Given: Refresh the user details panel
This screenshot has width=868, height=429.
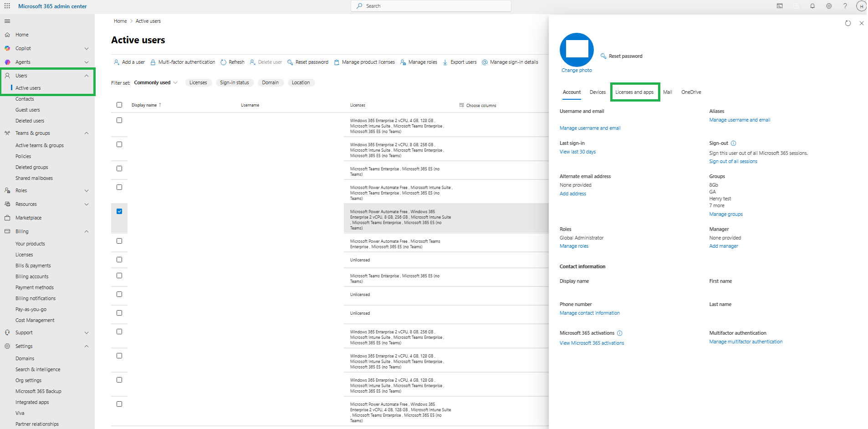Looking at the screenshot, I should (848, 23).
